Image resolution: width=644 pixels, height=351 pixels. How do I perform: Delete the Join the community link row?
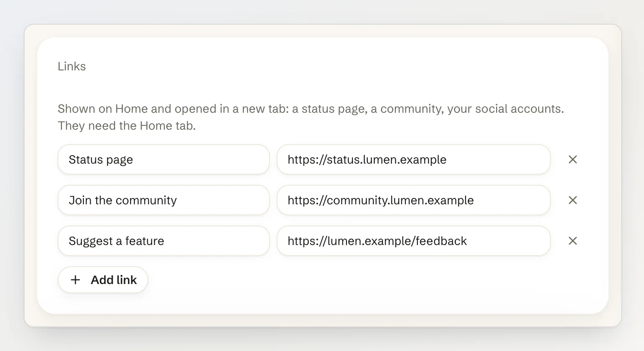click(x=572, y=200)
